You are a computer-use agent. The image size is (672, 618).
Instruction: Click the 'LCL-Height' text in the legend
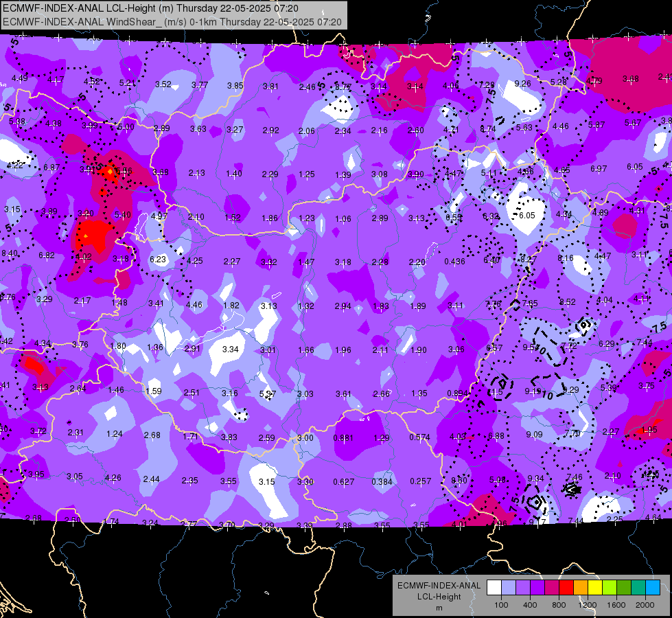(x=439, y=597)
